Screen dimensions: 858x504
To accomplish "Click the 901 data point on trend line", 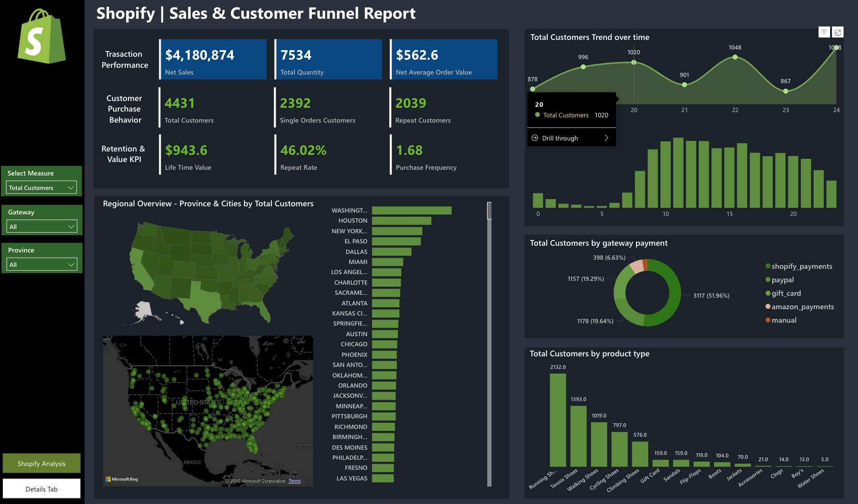I will [684, 85].
